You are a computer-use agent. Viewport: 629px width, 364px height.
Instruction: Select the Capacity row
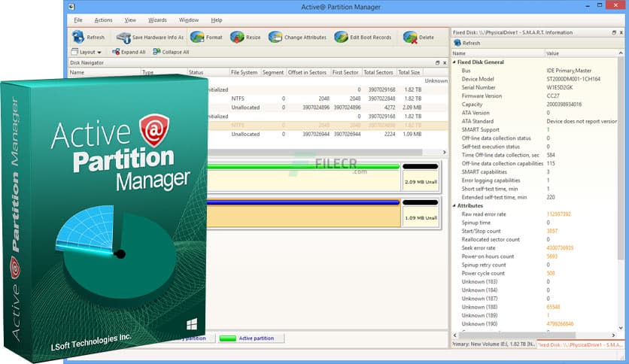(535, 105)
